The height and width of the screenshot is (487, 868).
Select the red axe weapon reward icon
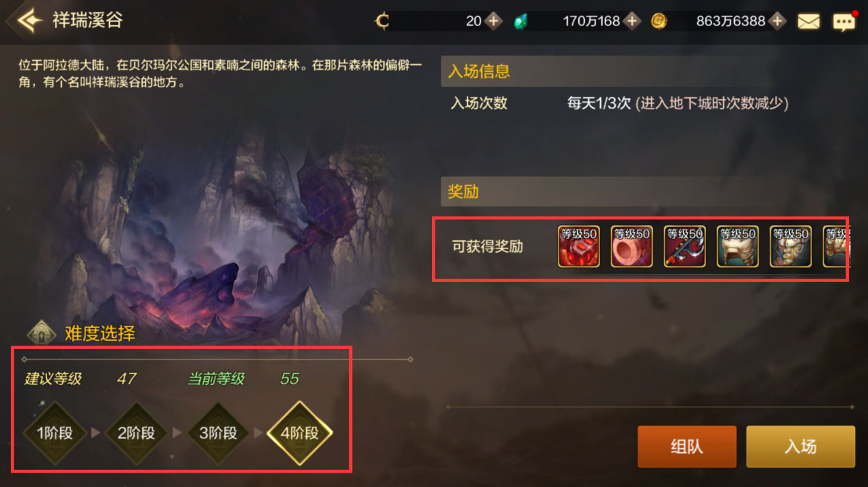tap(685, 246)
